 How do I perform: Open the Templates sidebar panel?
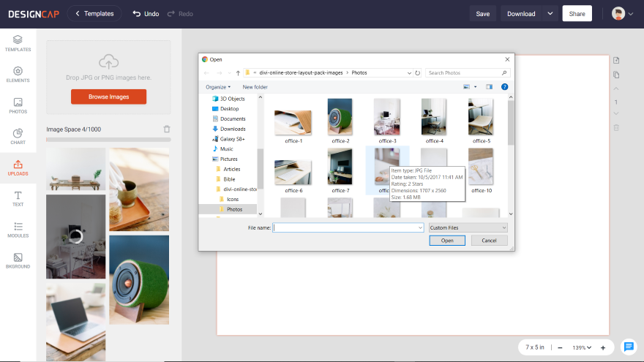pyautogui.click(x=18, y=43)
